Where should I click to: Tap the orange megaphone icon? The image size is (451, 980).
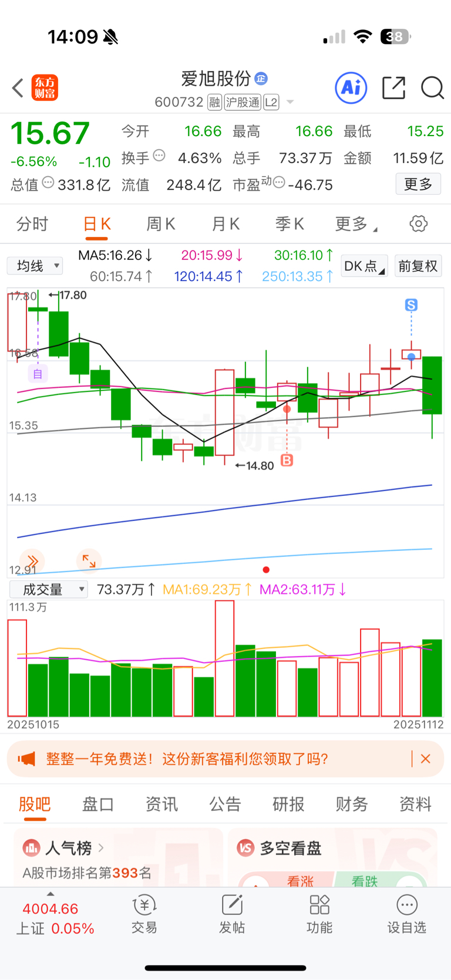click(x=26, y=759)
